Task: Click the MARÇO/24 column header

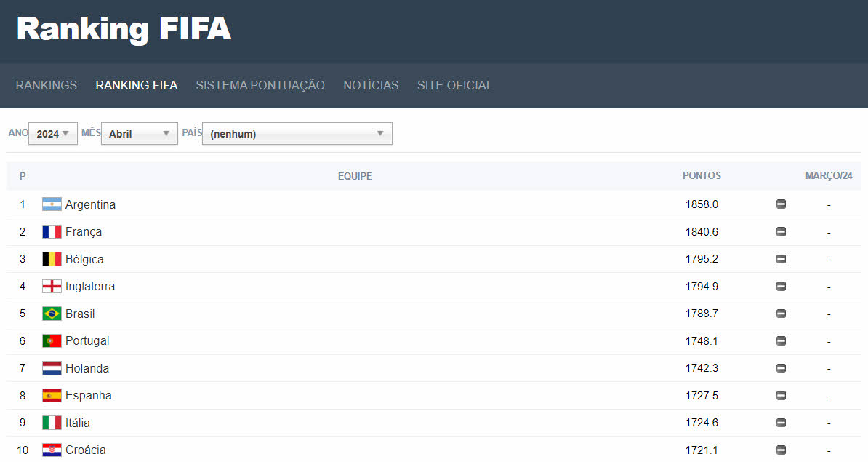Action: [x=829, y=175]
